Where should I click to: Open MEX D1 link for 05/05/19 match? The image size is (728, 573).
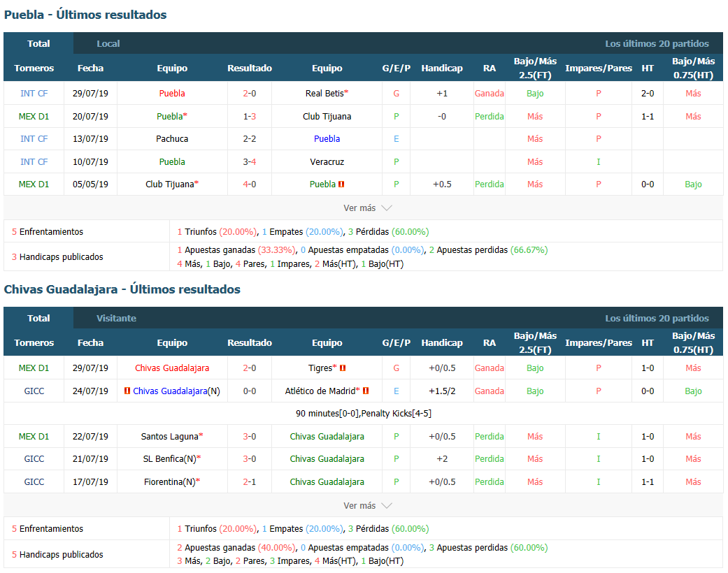click(x=34, y=184)
